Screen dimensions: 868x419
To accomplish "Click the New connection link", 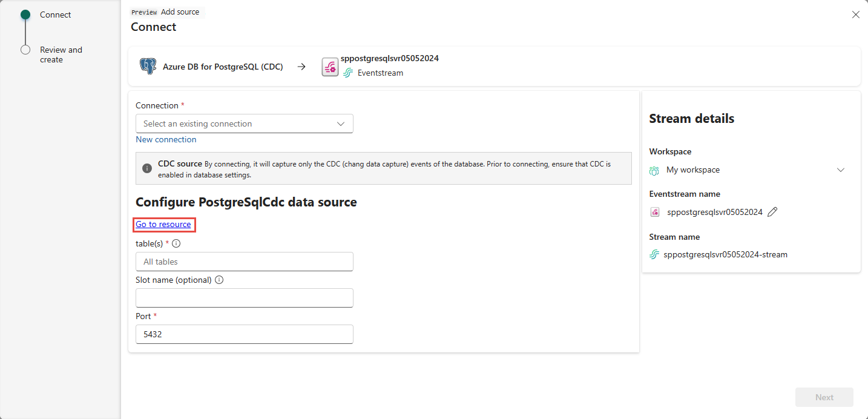I will coord(166,139).
